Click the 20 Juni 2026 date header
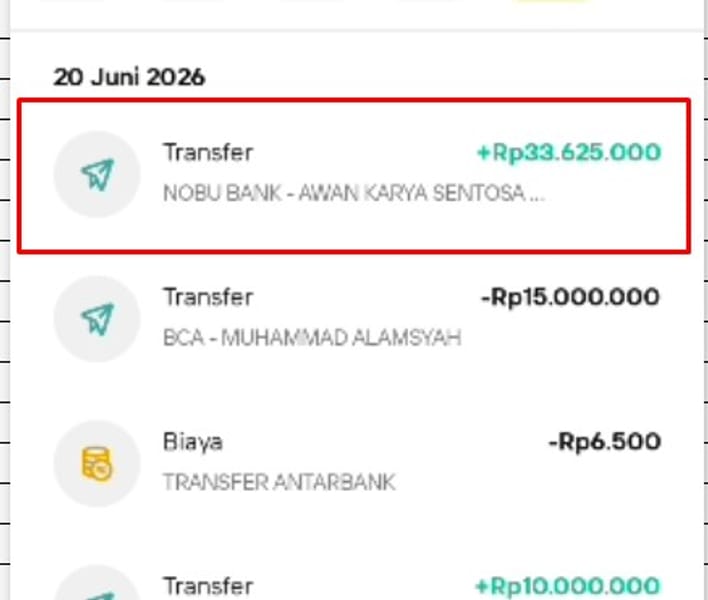Viewport: 708px width, 600px height. tap(129, 77)
